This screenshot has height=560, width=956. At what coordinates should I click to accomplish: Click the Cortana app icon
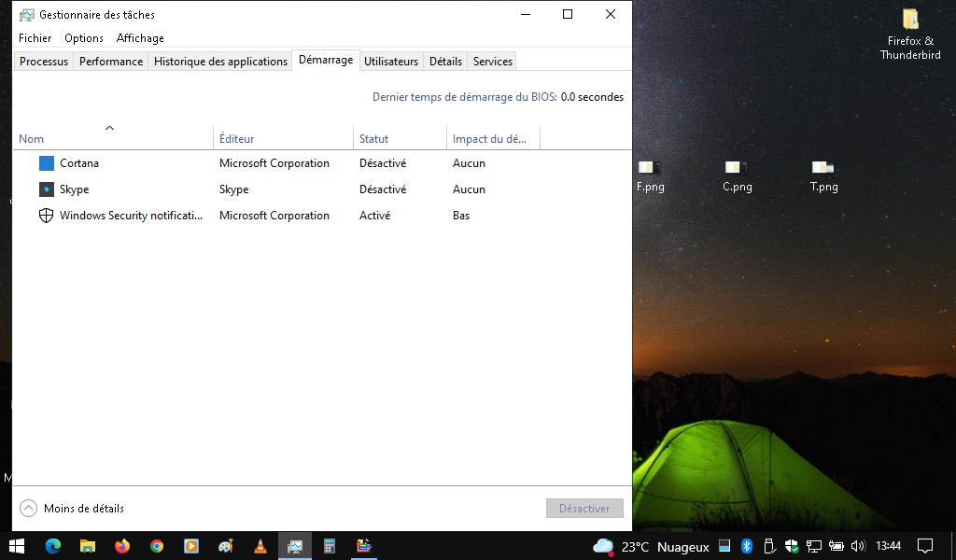tap(47, 163)
